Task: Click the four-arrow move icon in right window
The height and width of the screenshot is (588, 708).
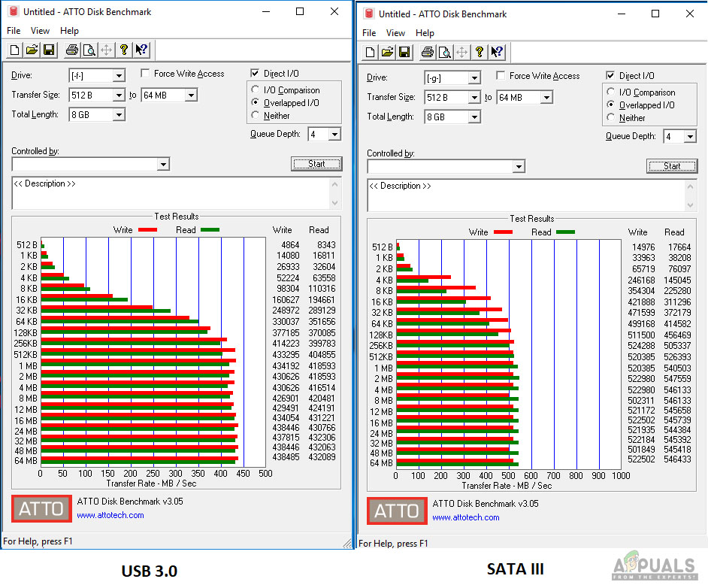Action: coord(461,52)
